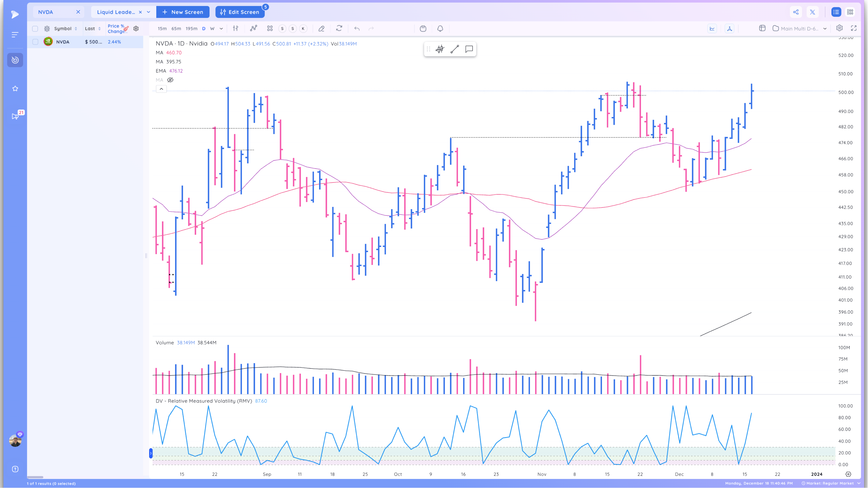Expand the left edge indicator pane handle

tap(151, 453)
